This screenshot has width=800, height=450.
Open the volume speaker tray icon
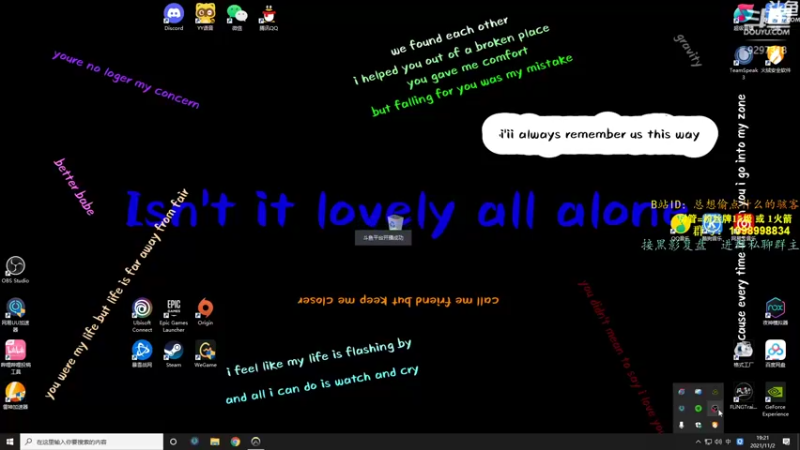click(718, 442)
